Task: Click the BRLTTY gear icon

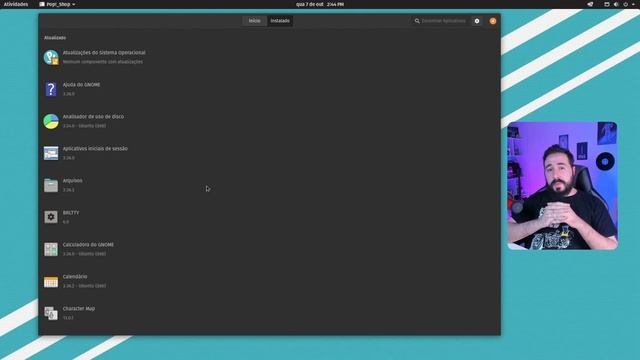Action: [51, 217]
